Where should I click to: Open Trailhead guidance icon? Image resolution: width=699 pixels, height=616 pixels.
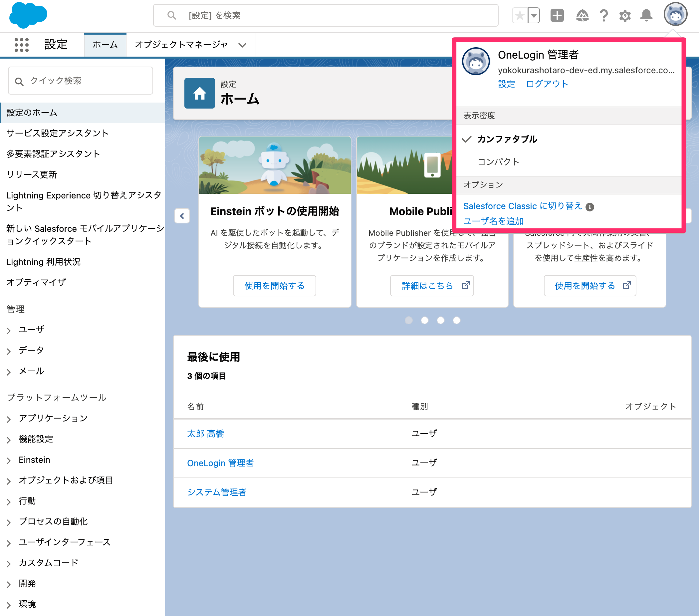[582, 15]
